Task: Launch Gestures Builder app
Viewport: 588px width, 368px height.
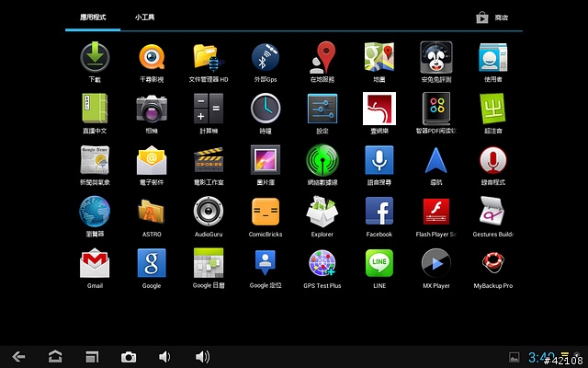Action: pyautogui.click(x=492, y=212)
